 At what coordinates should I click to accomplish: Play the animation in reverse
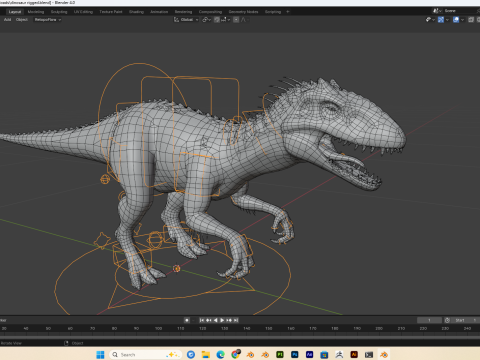click(x=215, y=320)
